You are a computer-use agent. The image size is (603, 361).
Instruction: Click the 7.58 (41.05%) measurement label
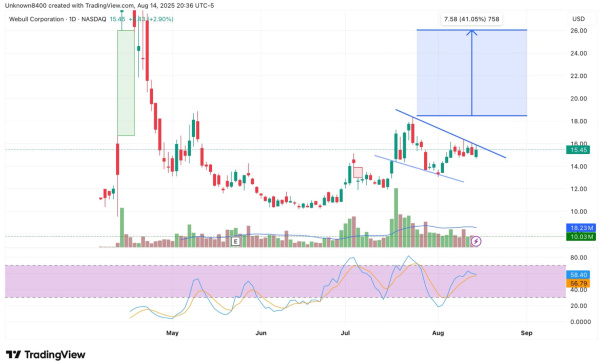point(471,19)
